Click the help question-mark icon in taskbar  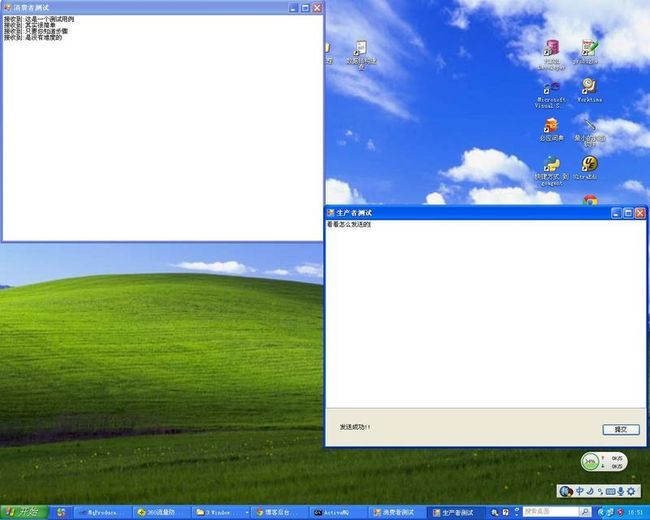tap(506, 513)
